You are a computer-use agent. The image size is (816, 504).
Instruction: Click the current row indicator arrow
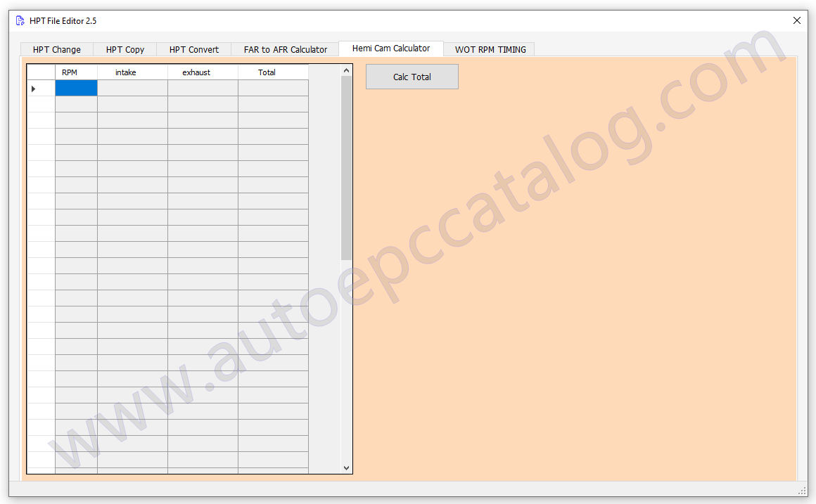[x=34, y=89]
